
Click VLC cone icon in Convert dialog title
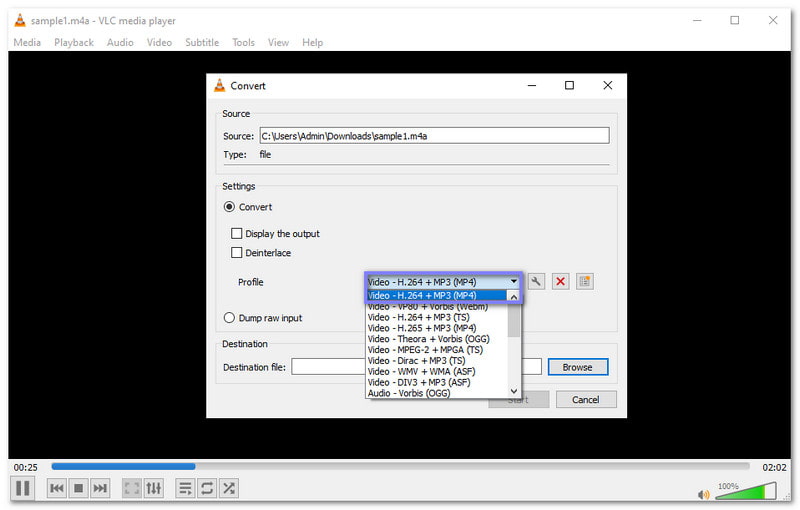(x=219, y=85)
